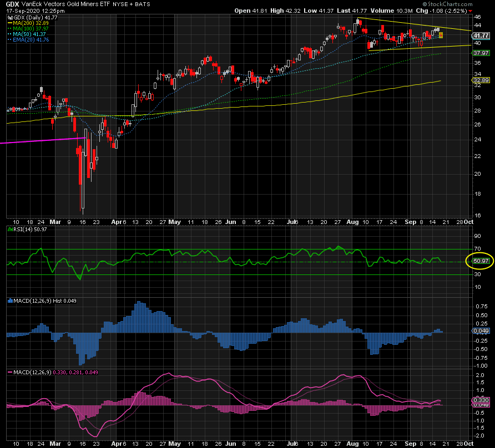Viewport: 495px width, 448px height.
Task: Click the blue histogram icon beside MACD Hist
Action: coord(11,301)
